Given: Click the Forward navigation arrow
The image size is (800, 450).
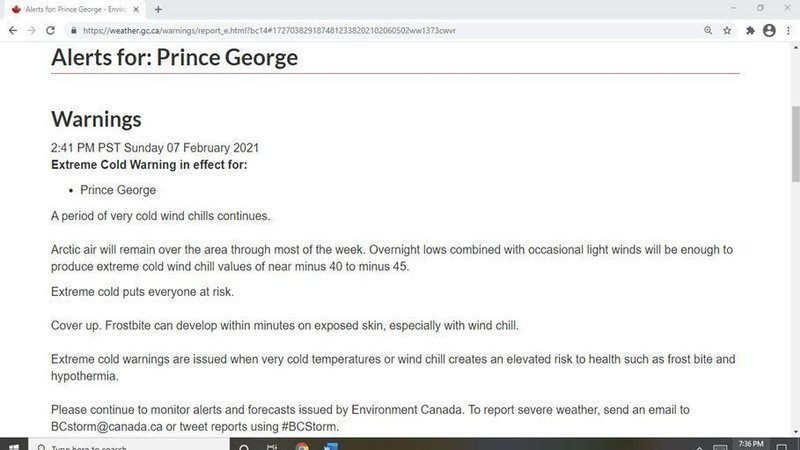Looking at the screenshot, I should (31, 30).
